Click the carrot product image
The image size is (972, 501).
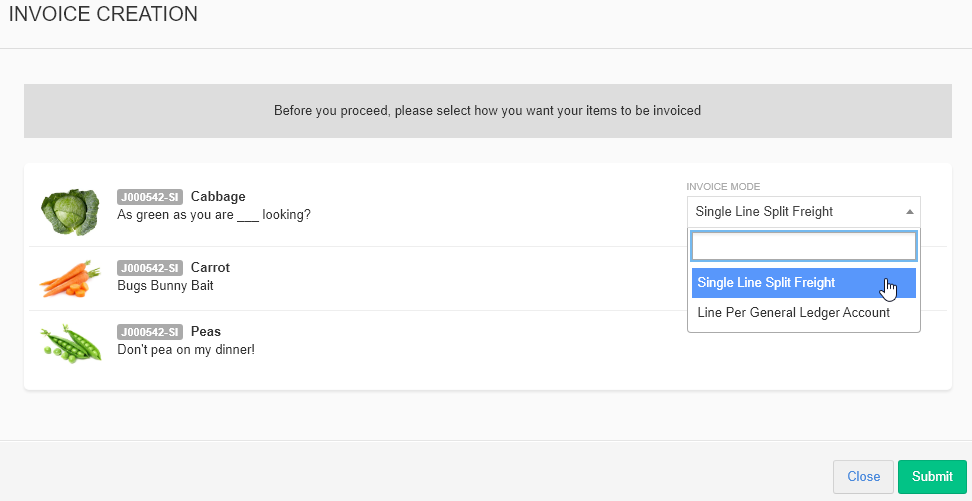pyautogui.click(x=70, y=278)
